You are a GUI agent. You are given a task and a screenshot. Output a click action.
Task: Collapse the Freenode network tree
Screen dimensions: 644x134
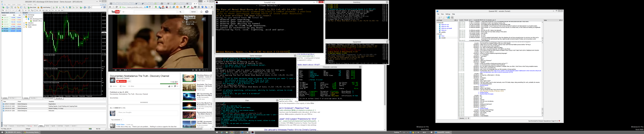[437, 23]
